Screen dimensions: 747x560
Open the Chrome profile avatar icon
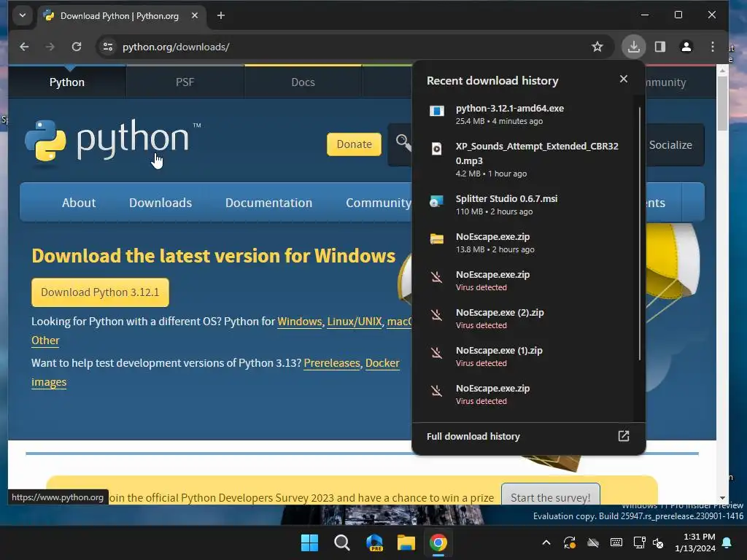tap(686, 47)
